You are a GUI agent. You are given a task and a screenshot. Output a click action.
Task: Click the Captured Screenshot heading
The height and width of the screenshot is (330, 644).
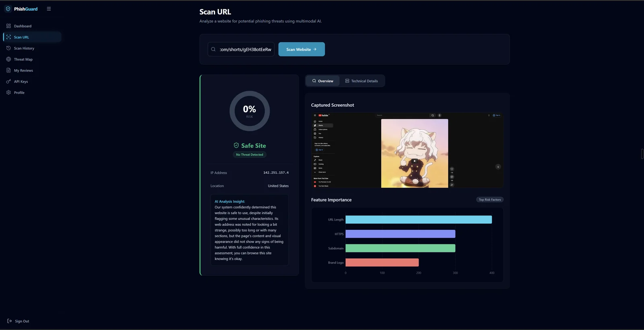pyautogui.click(x=332, y=105)
